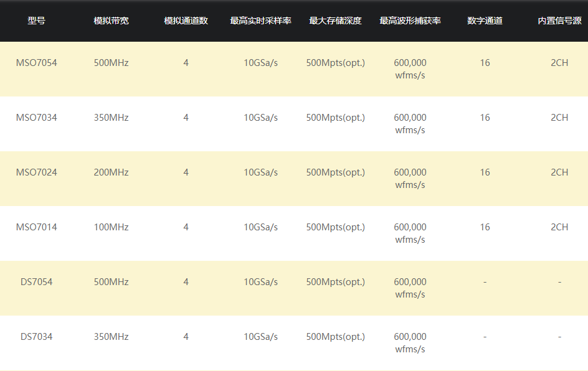
Task: Click the 模拟通道数 header cell
Action: [x=186, y=21]
